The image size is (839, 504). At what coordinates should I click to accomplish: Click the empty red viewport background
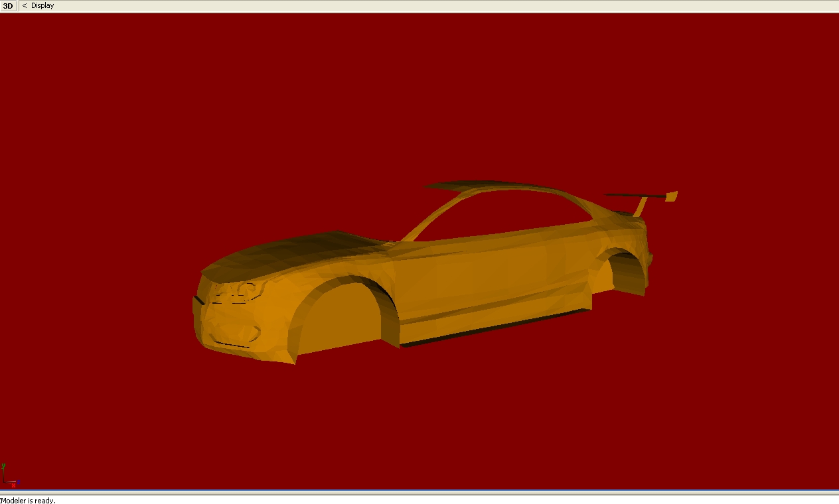[x=133, y=133]
